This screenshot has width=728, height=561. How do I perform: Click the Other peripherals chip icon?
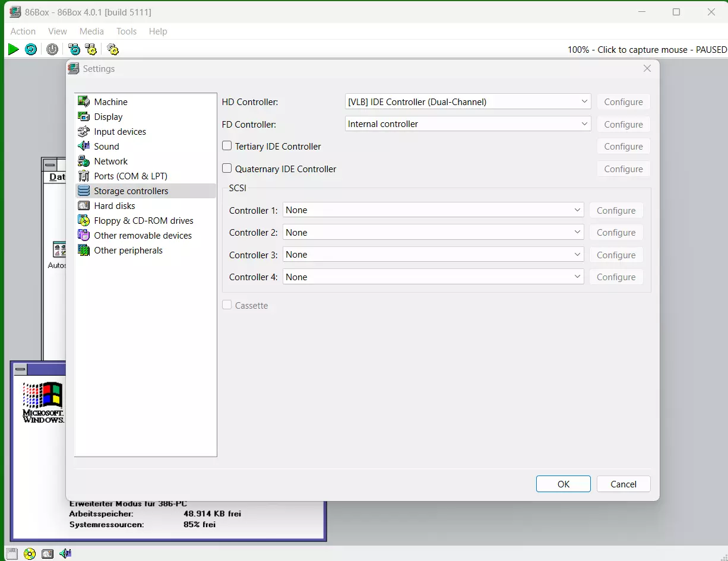click(x=84, y=250)
